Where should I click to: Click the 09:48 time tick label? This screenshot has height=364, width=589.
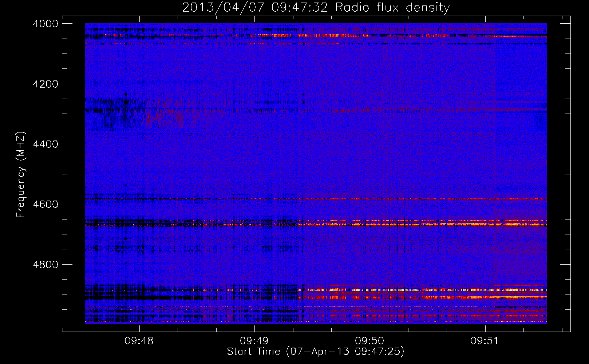point(139,341)
